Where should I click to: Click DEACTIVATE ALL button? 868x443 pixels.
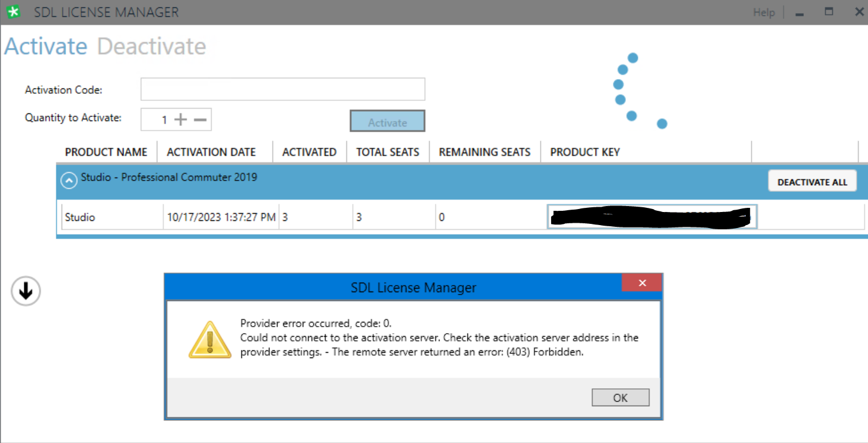coord(812,182)
